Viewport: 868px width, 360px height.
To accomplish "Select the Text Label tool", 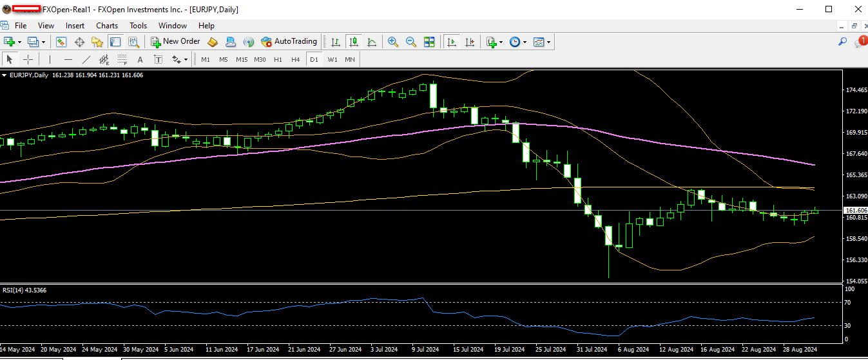I will [x=158, y=59].
